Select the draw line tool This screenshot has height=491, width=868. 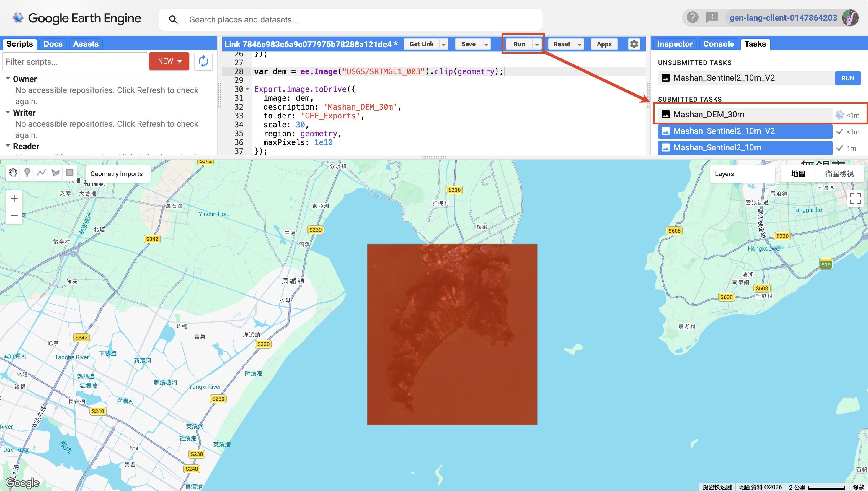41,173
